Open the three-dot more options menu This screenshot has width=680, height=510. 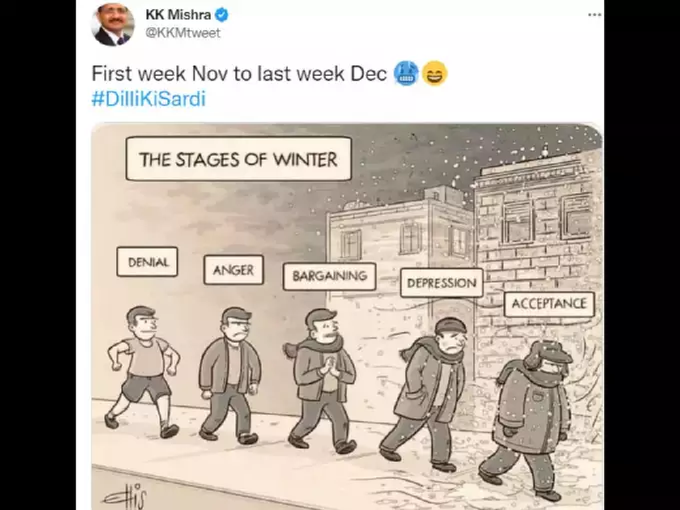[x=595, y=15]
